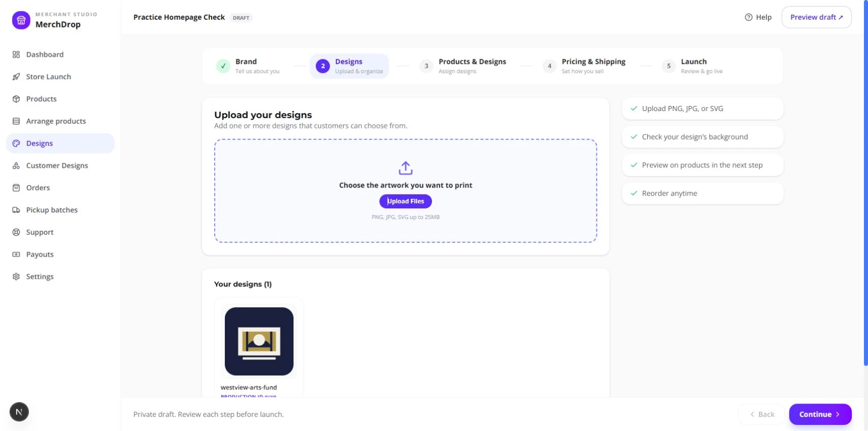Click the MerchDrop logo icon
The image size is (868, 431).
coord(21,20)
